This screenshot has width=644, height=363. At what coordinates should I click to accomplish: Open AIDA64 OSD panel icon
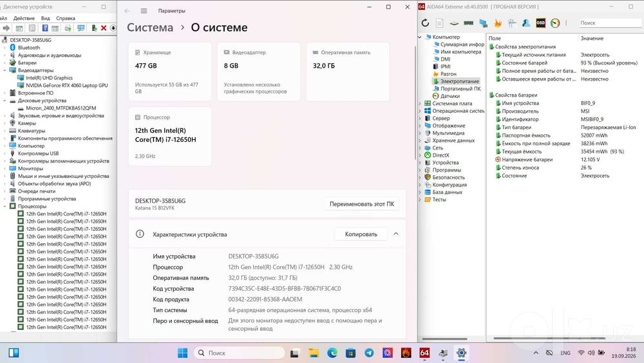click(540, 23)
